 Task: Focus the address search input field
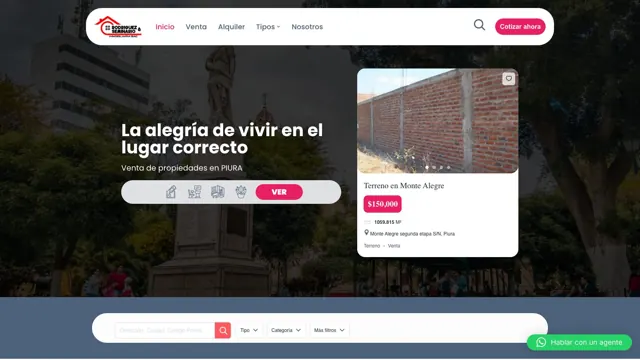click(x=165, y=330)
